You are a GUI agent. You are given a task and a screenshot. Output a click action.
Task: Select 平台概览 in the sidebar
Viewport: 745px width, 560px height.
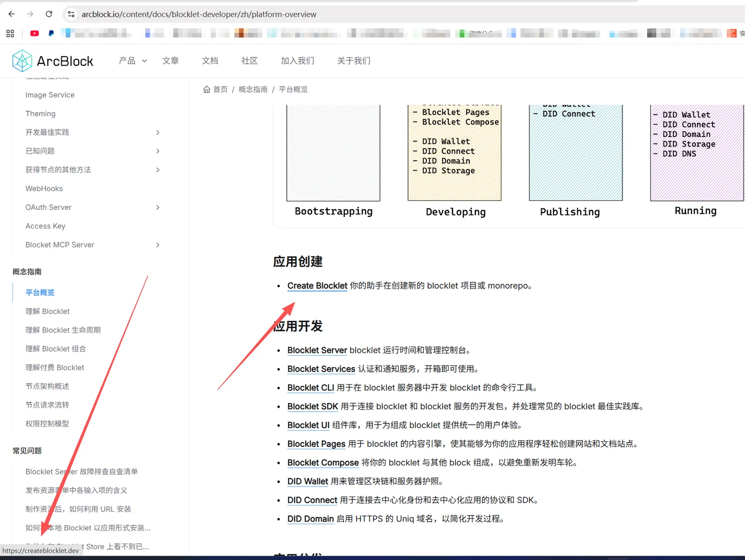coord(40,292)
